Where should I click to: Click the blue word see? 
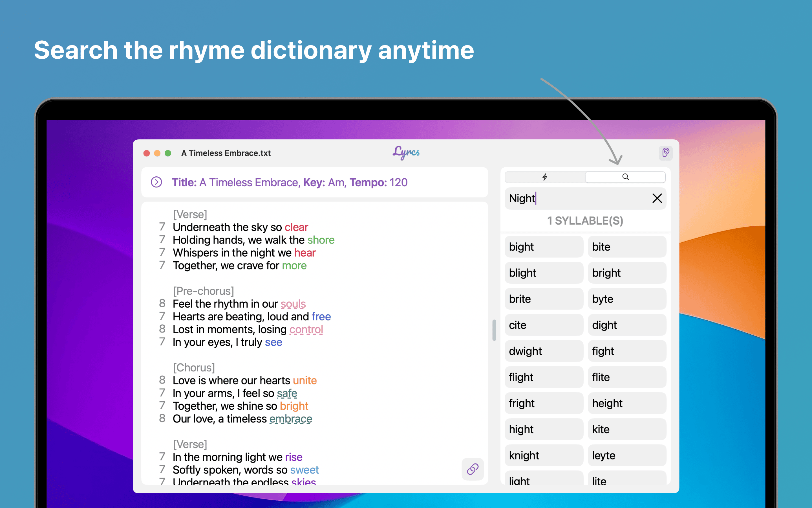point(273,342)
